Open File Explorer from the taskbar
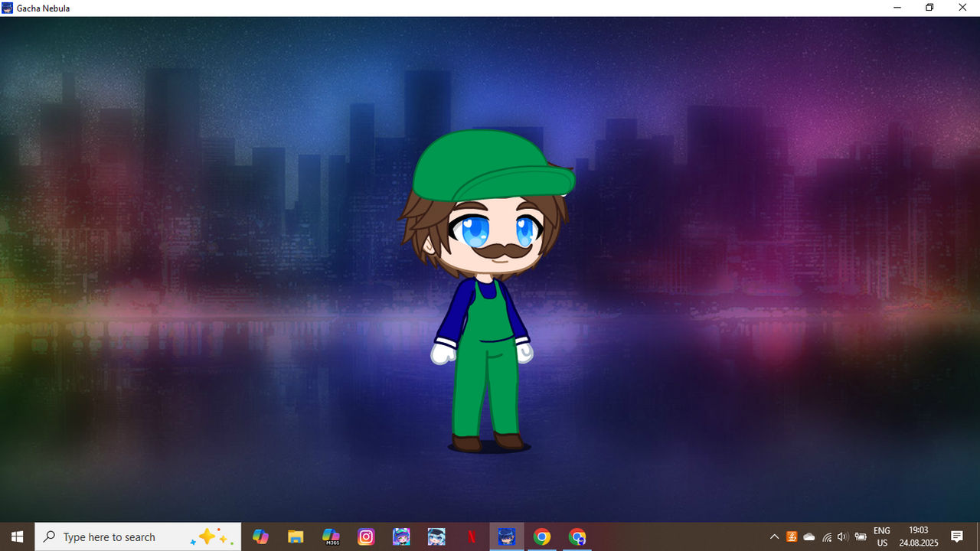Image resolution: width=980 pixels, height=551 pixels. click(x=296, y=536)
